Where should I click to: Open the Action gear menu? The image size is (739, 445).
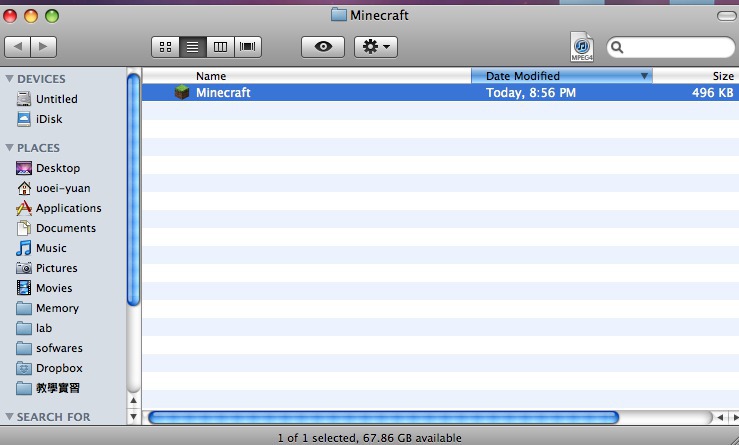coord(376,47)
